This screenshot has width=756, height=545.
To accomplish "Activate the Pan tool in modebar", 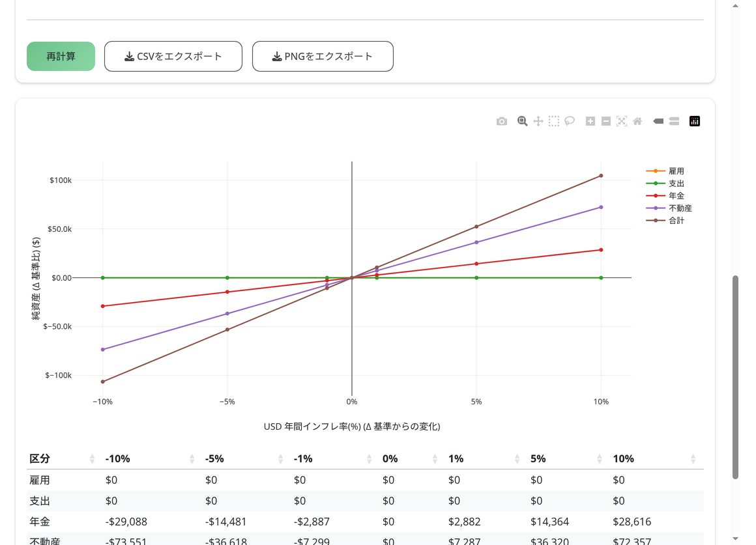I will (538, 121).
